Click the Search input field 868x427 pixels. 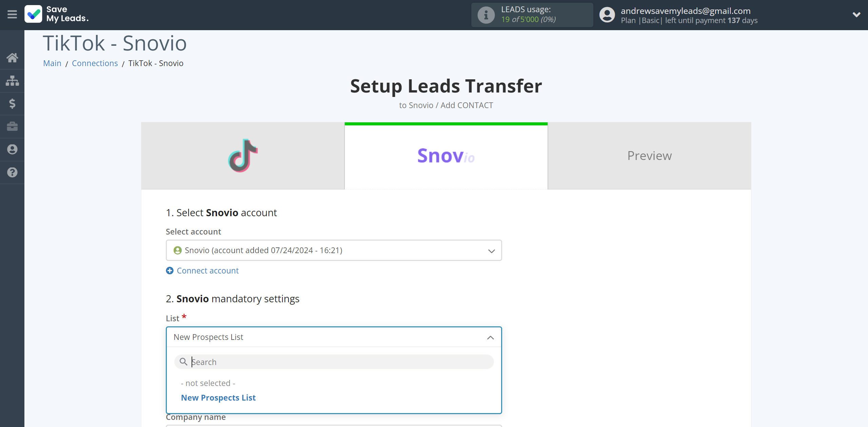click(334, 362)
